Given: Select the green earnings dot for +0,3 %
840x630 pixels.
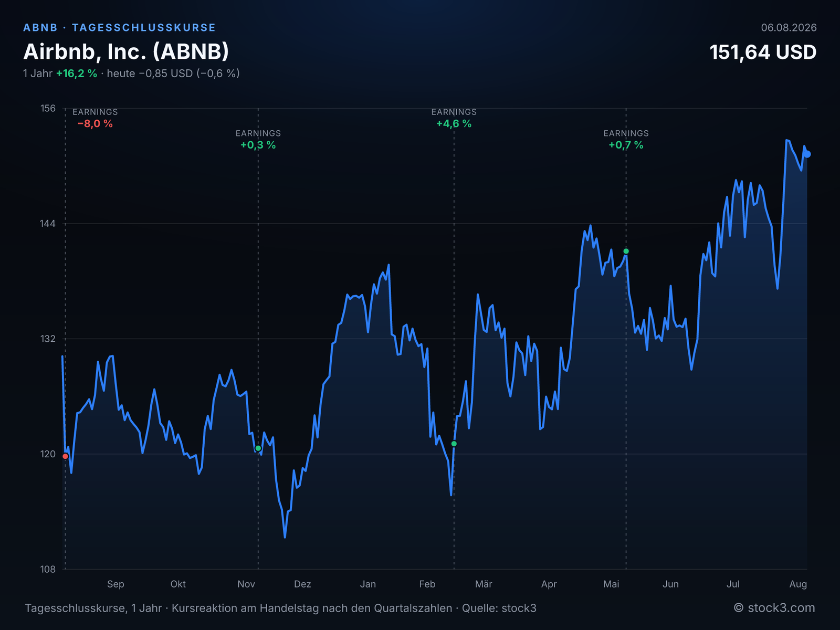Looking at the screenshot, I should point(258,448).
